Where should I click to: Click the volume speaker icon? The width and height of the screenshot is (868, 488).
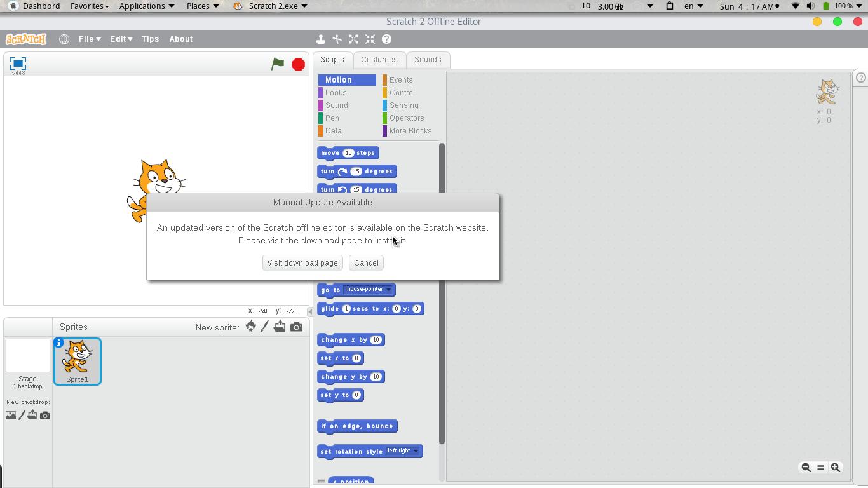coord(810,6)
